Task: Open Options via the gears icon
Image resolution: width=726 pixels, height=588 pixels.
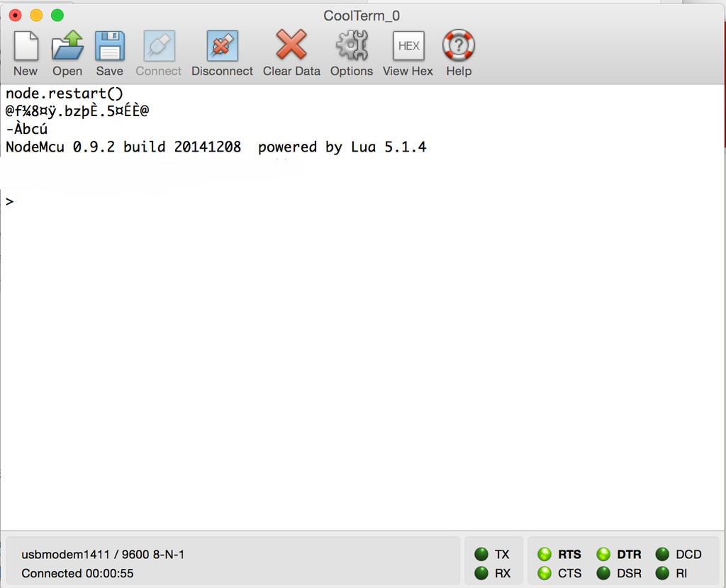Action: [x=352, y=45]
